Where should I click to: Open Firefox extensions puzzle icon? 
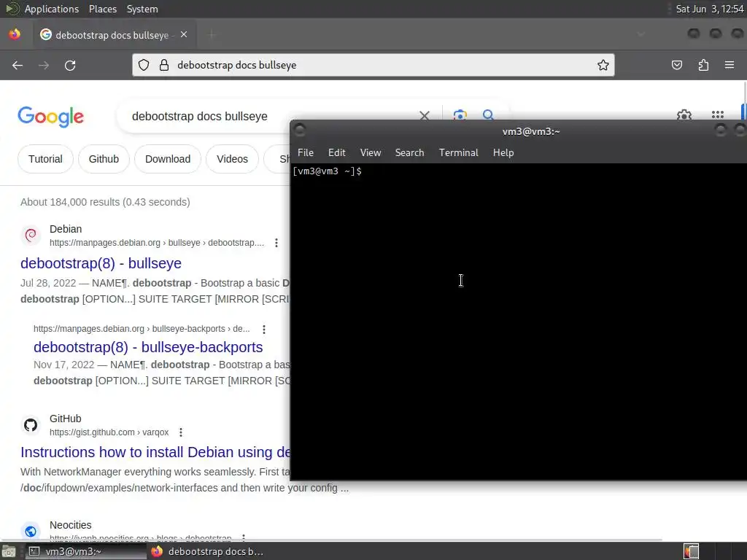(x=703, y=65)
